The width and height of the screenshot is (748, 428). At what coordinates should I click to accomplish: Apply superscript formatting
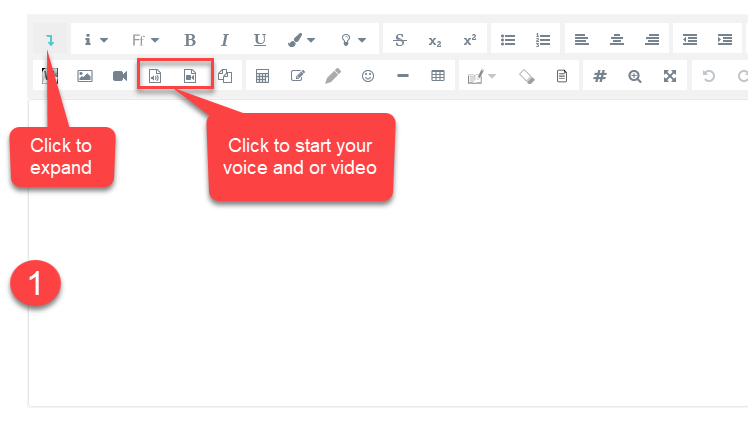(469, 40)
